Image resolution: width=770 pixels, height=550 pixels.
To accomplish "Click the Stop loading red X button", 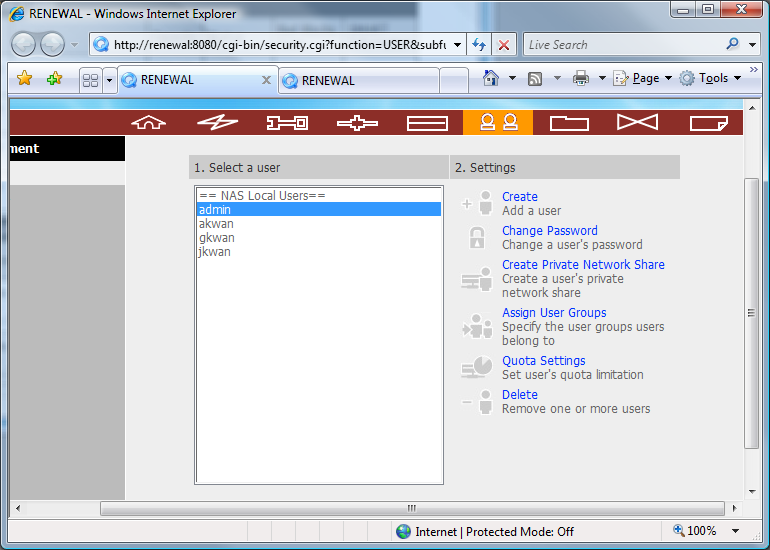I will click(504, 45).
